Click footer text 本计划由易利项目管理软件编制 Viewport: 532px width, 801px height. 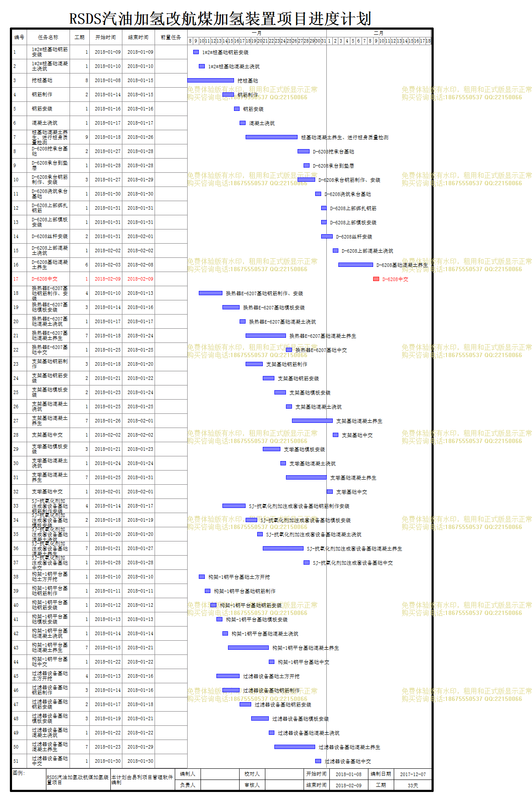[142, 780]
